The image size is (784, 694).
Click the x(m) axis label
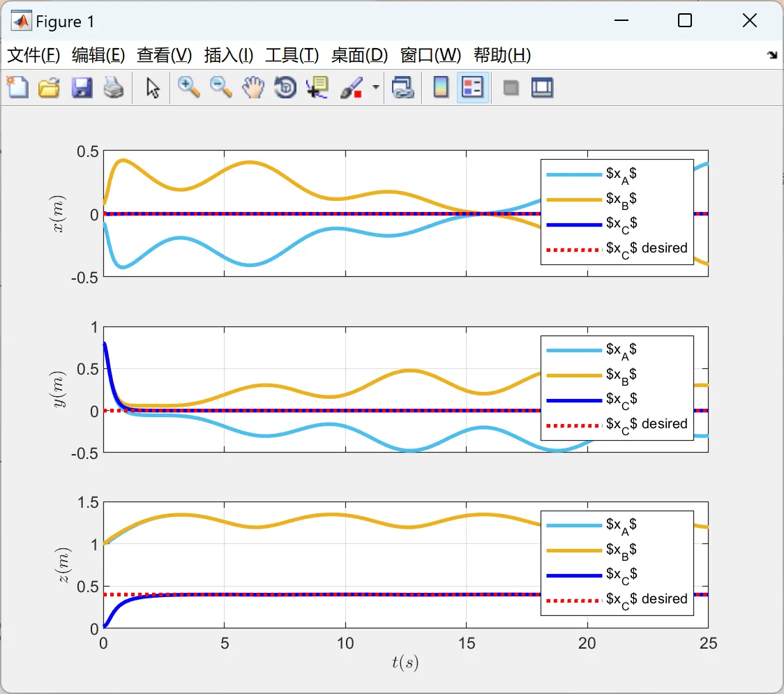point(59,214)
